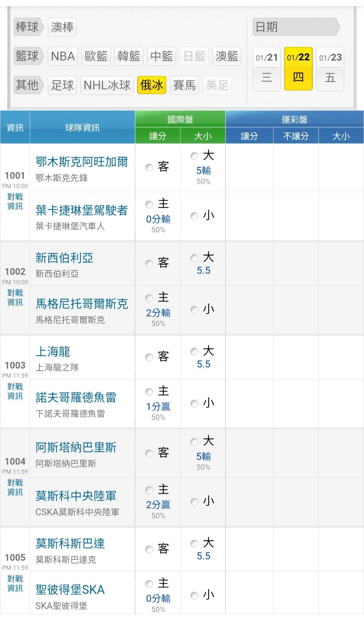Open team link 莫斯科中央陸軍
The width and height of the screenshot is (364, 620).
pyautogui.click(x=76, y=496)
